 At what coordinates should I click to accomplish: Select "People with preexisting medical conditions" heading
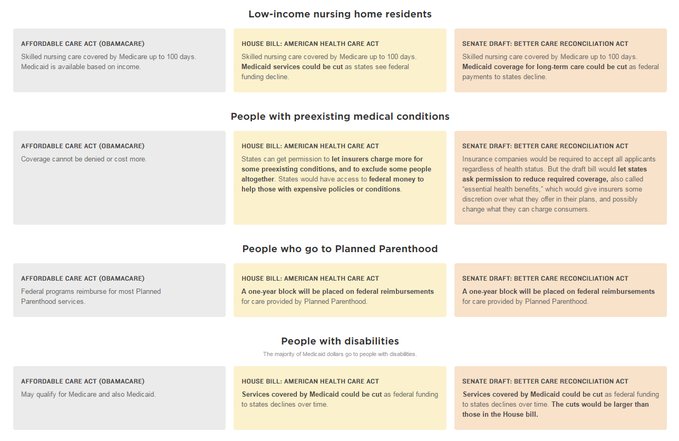(339, 116)
